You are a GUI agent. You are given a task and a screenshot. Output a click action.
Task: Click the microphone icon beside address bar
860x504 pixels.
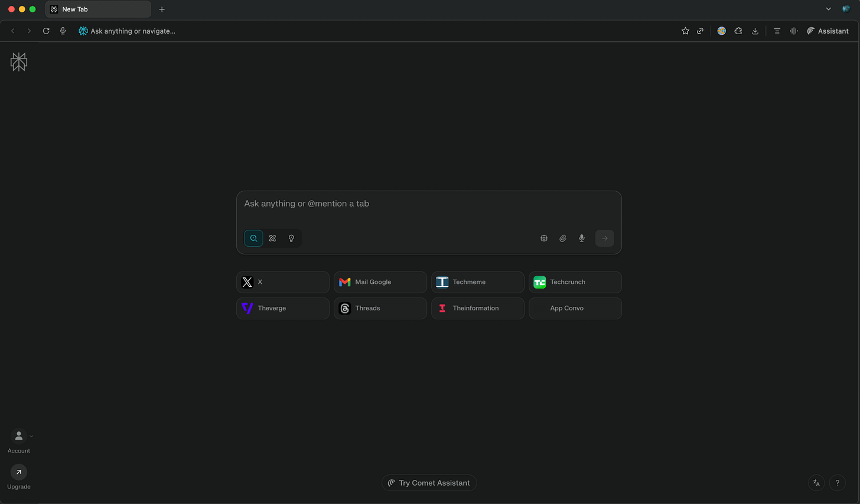click(x=63, y=31)
